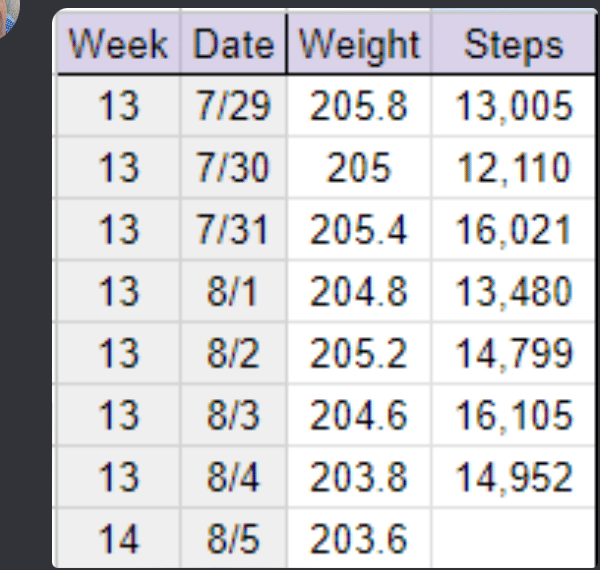This screenshot has width=600, height=570.
Task: Click the 205.2 weight cell
Action: click(x=359, y=354)
